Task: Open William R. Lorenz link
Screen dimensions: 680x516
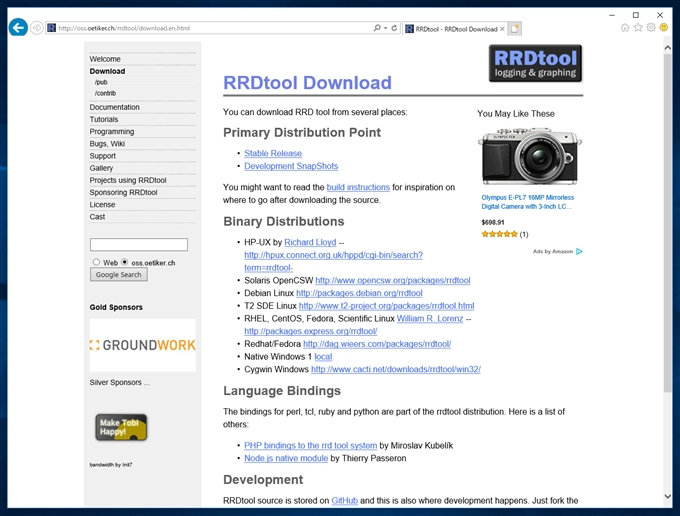Action: tap(430, 318)
